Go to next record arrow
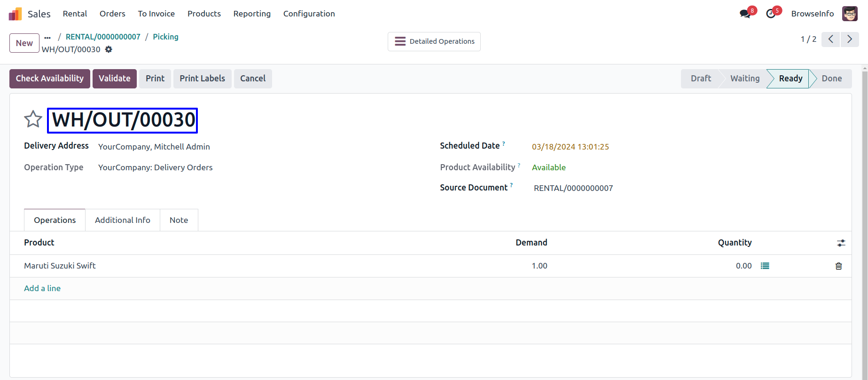This screenshot has height=380, width=868. tap(850, 40)
